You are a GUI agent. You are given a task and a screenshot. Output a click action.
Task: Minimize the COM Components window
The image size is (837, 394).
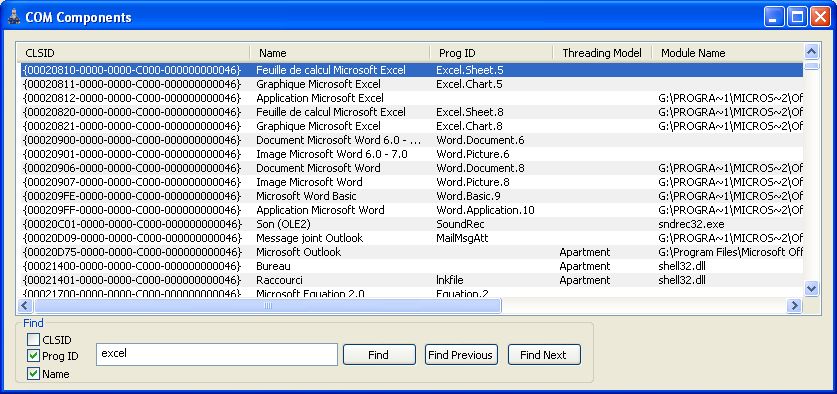773,17
